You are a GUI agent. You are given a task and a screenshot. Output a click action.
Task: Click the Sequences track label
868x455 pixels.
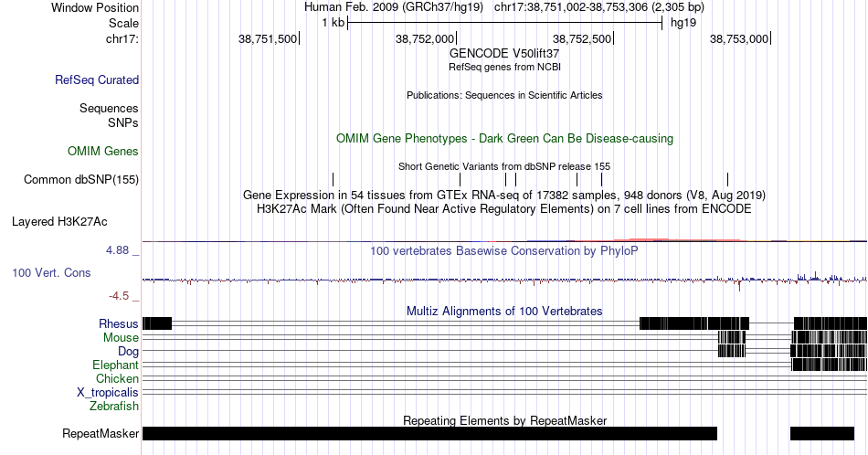tap(109, 108)
